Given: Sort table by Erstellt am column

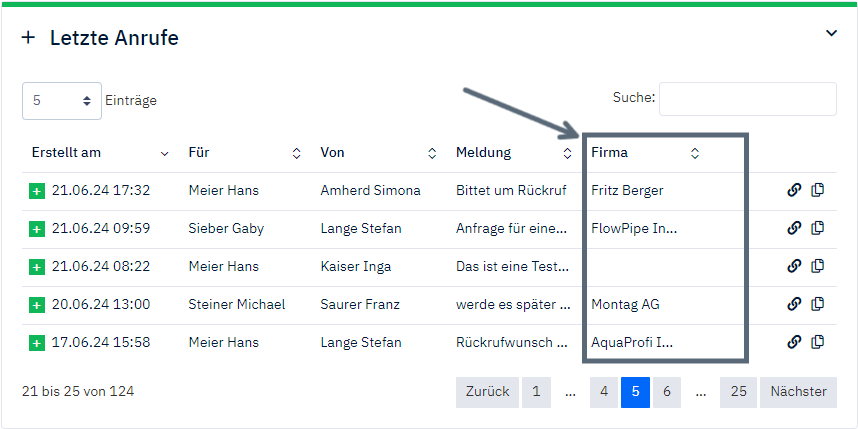Looking at the screenshot, I should pyautogui.click(x=164, y=153).
